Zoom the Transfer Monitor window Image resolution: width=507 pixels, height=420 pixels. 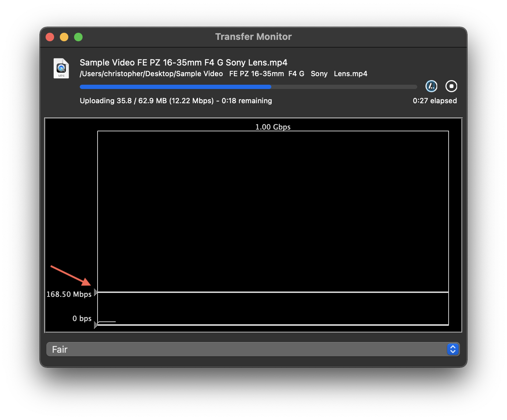[78, 37]
